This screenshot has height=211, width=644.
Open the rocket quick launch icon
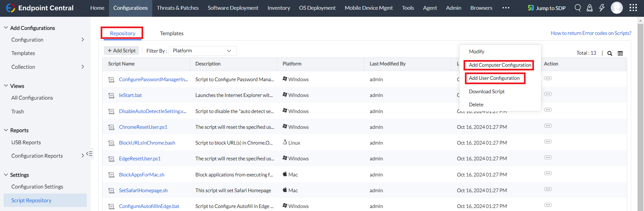[589, 8]
